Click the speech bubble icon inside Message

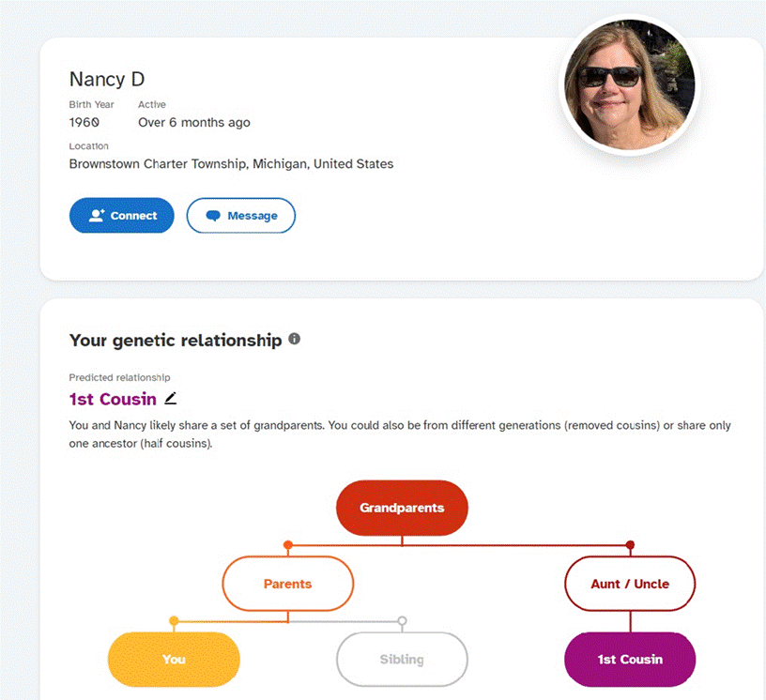click(x=213, y=216)
